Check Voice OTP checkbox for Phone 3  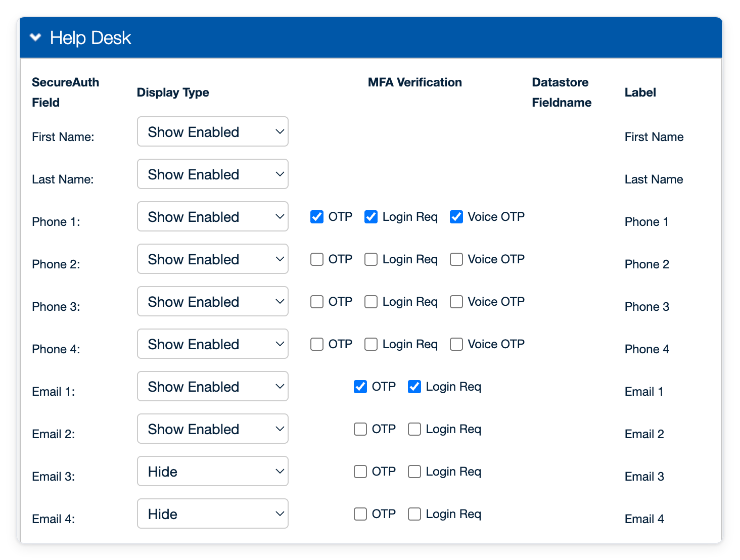click(x=456, y=302)
